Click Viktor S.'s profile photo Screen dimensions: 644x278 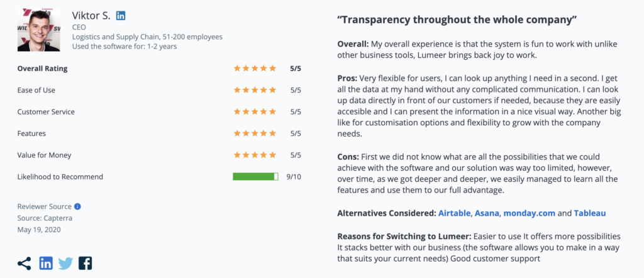(39, 30)
